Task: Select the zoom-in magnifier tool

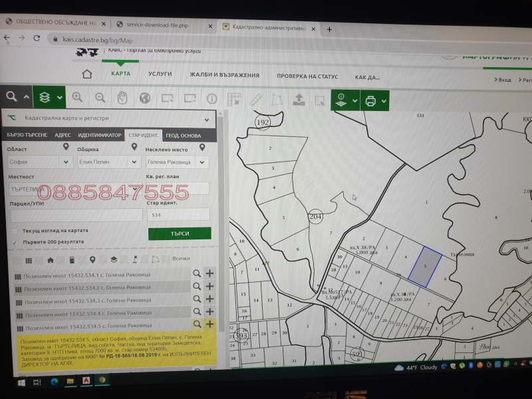Action: point(76,98)
